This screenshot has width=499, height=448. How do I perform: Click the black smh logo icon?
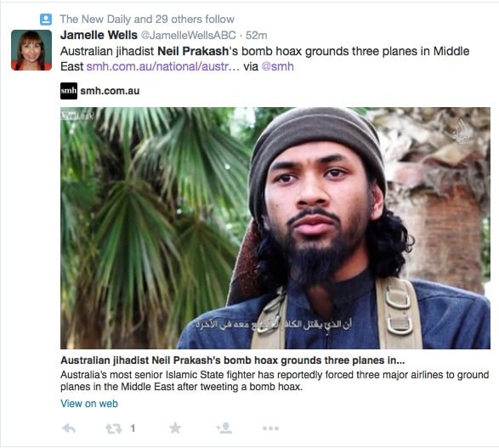coord(69,91)
